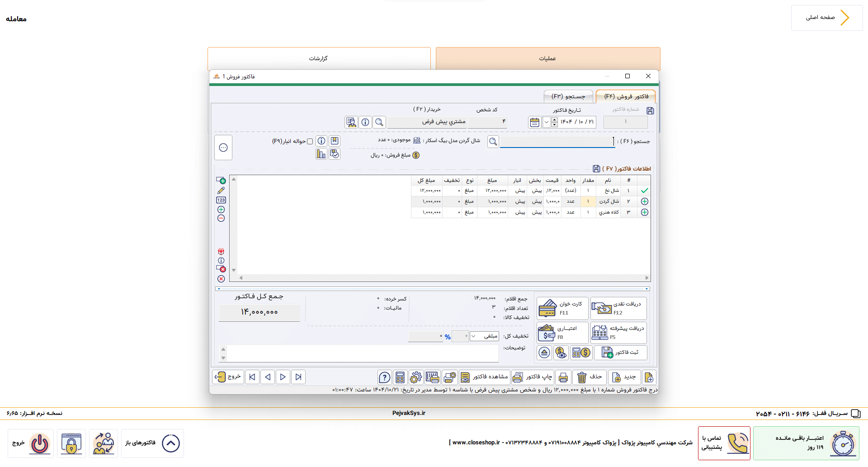
Task: Go to the next invoice record
Action: 283,377
